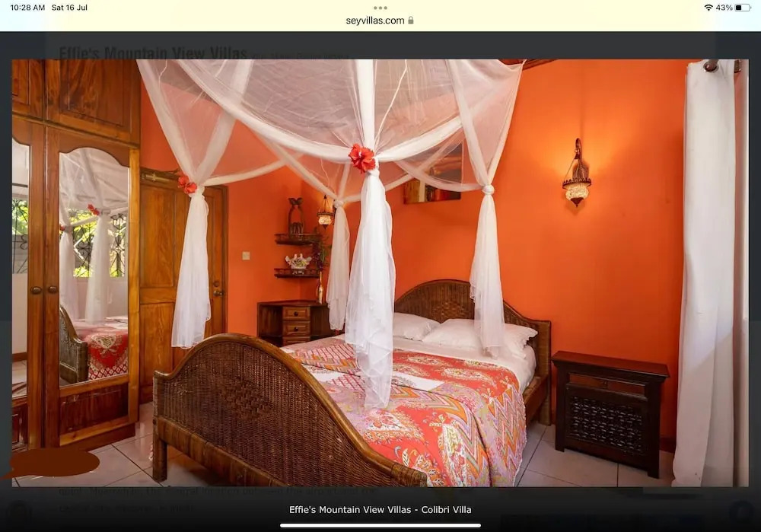
Task: Tap the Sat 16 Jul date
Action: click(69, 8)
